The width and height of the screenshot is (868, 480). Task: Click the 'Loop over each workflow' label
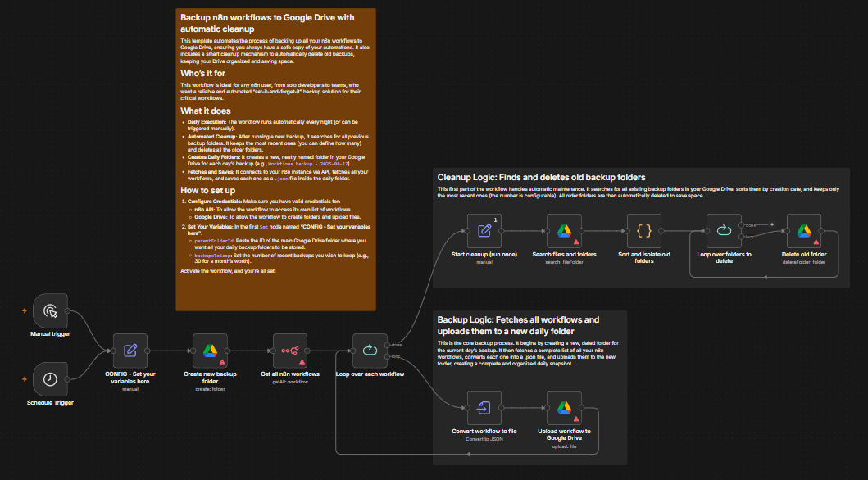[x=370, y=374]
